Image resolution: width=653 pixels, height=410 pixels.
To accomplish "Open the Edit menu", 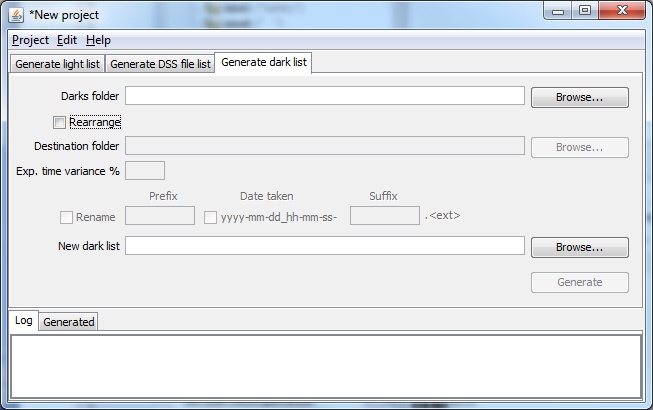I will tap(67, 40).
